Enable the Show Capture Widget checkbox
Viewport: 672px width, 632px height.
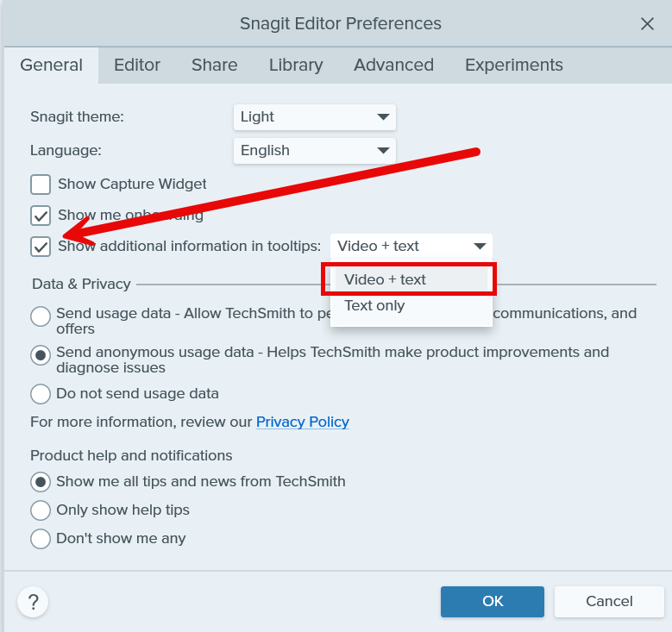click(41, 185)
